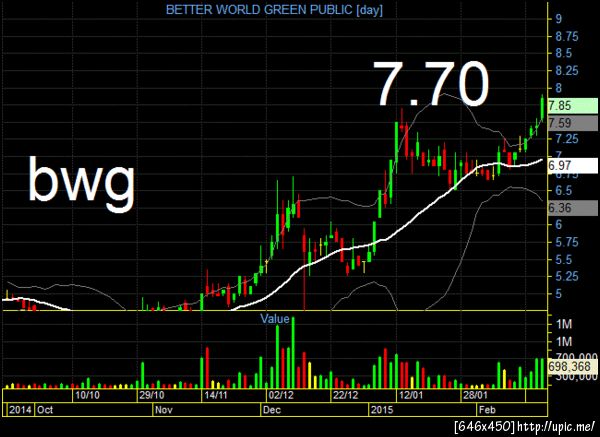
Task: Click the 2015 year label on timeline
Action: click(x=382, y=410)
